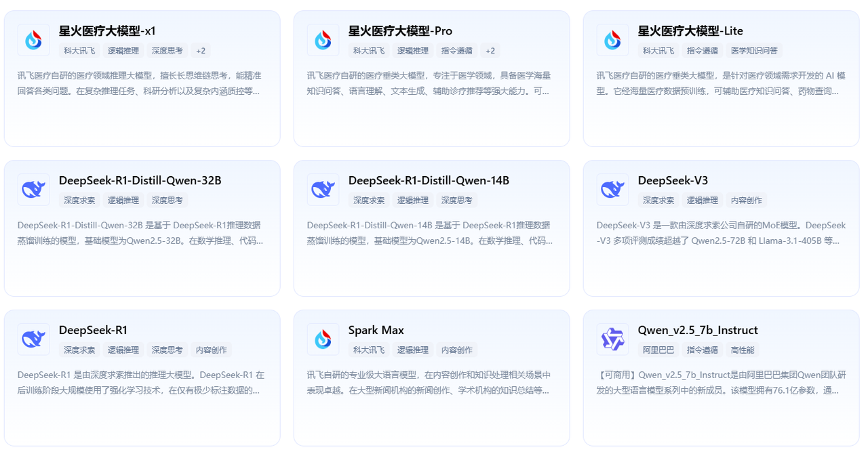Click the 指令遵循 tag on 星火医疗大模型-Pro

[457, 51]
